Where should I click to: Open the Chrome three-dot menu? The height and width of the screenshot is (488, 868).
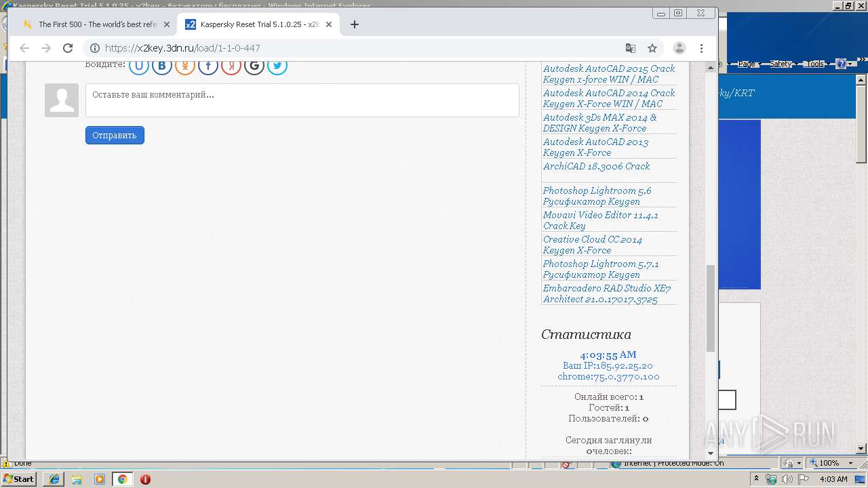[x=701, y=48]
